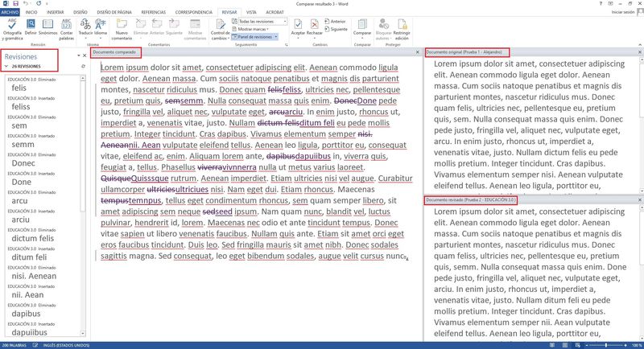Switch to web layout view in status bar

coord(577,345)
